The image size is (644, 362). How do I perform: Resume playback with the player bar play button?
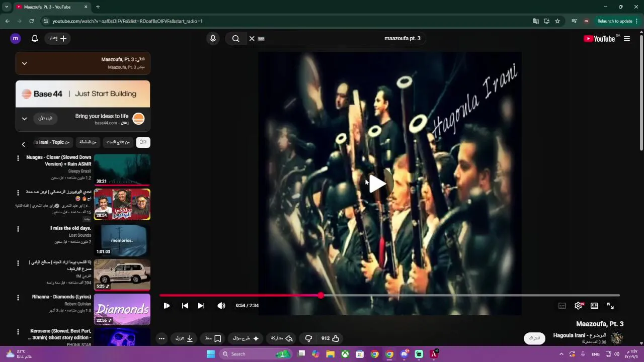(167, 305)
